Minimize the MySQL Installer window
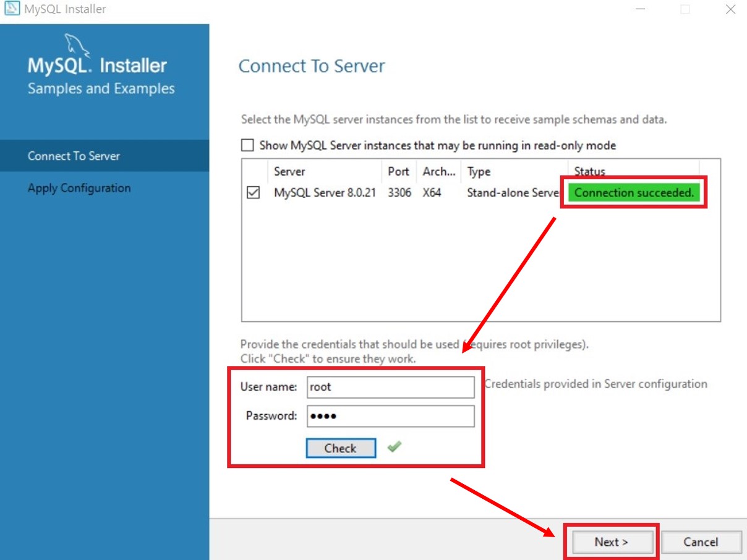The height and width of the screenshot is (560, 747). (x=641, y=9)
